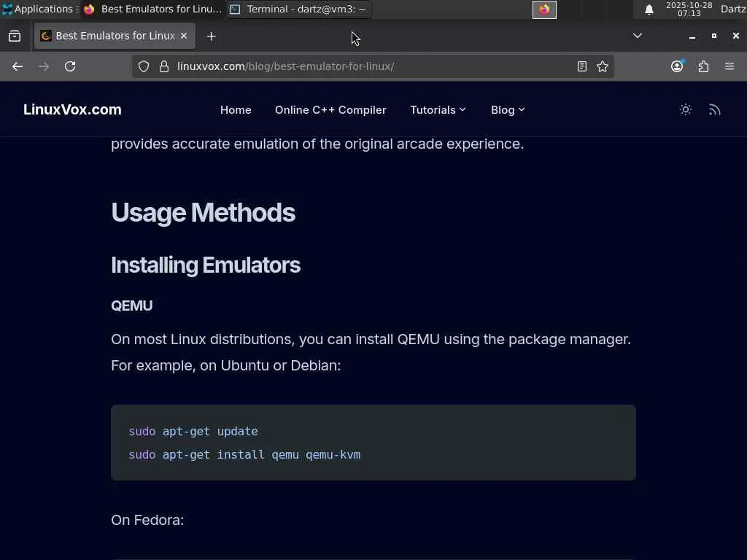Screen dimensions: 747x560
Task: Click the Firefox account icon
Action: point(677,66)
